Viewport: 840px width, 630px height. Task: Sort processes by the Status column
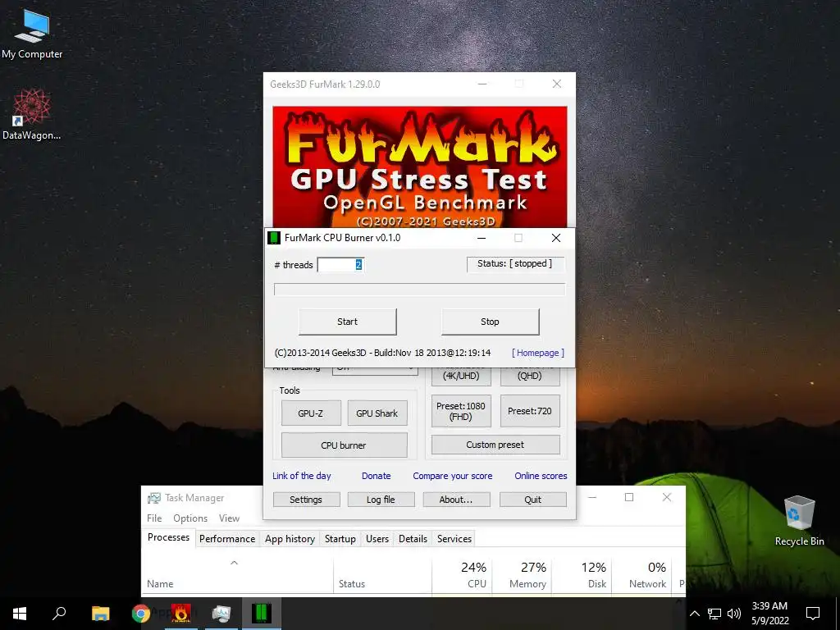pyautogui.click(x=382, y=575)
